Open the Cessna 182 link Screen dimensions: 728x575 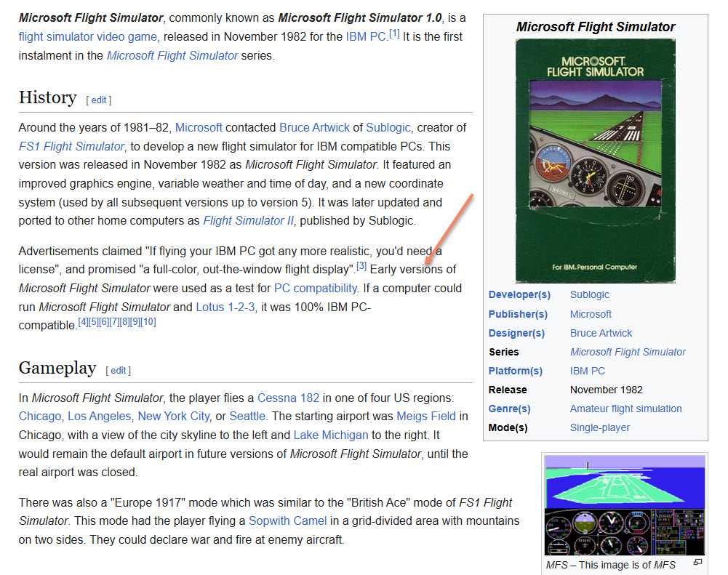(288, 398)
